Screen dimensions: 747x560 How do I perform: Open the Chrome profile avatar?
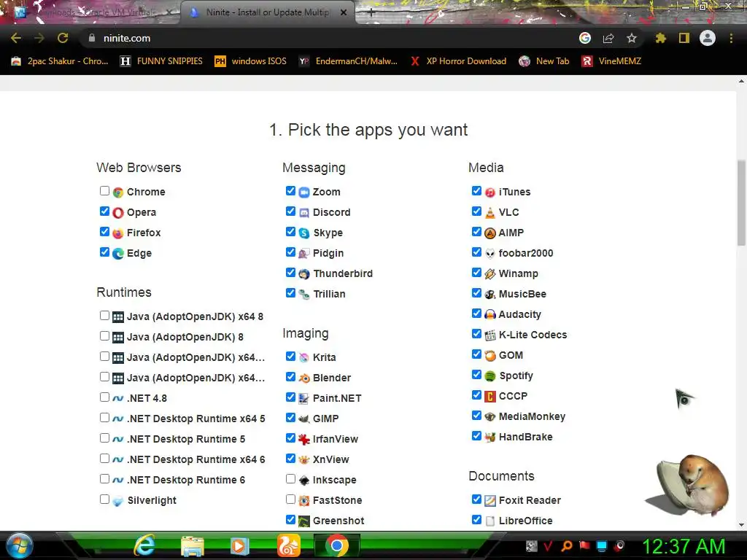coord(708,38)
